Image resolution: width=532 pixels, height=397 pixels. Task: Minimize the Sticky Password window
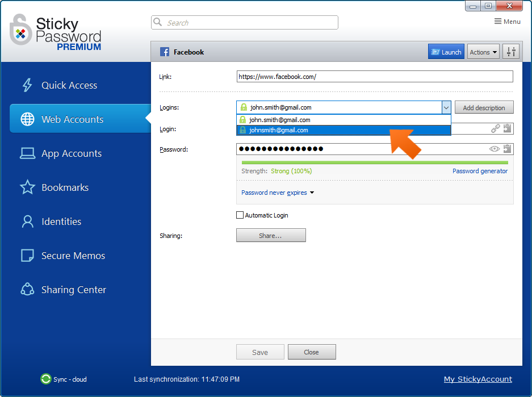(x=473, y=6)
